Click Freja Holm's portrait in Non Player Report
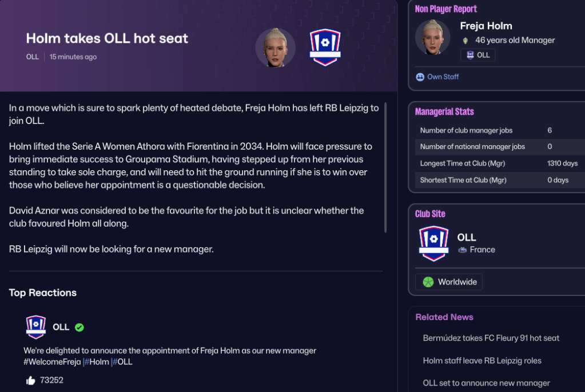 (432, 37)
